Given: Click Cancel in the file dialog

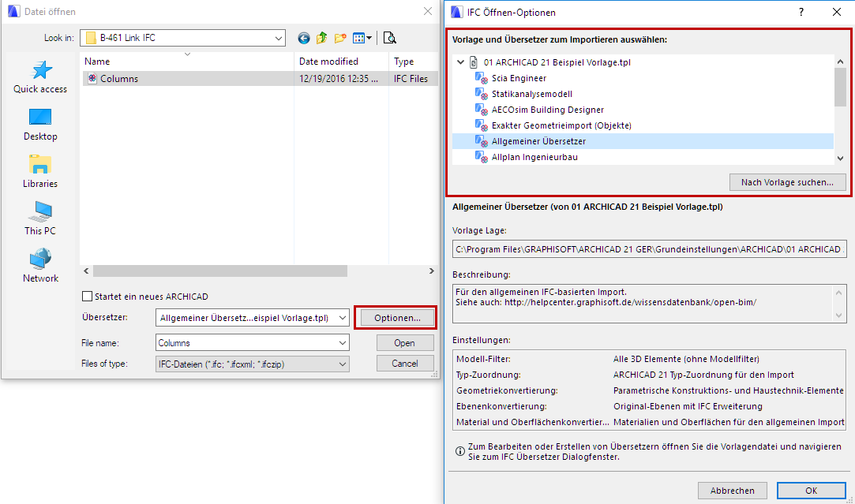Looking at the screenshot, I should 404,364.
